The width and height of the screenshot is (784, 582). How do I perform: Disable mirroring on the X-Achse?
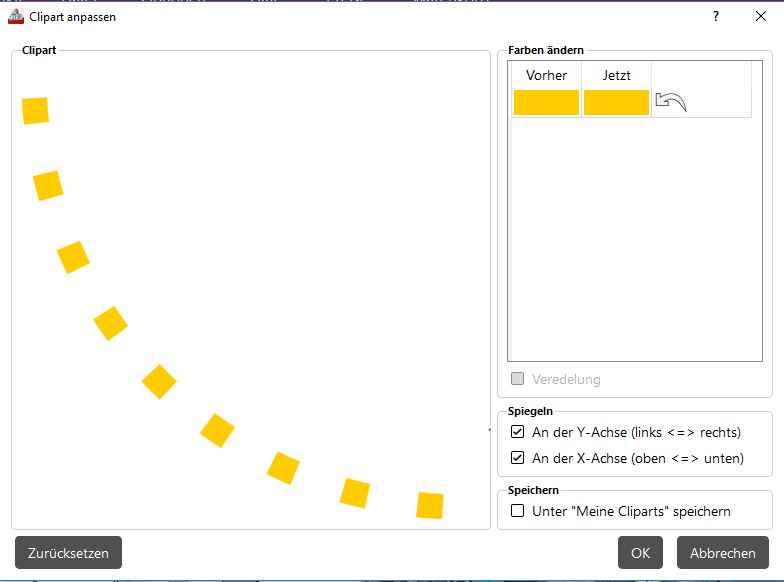[x=518, y=459]
